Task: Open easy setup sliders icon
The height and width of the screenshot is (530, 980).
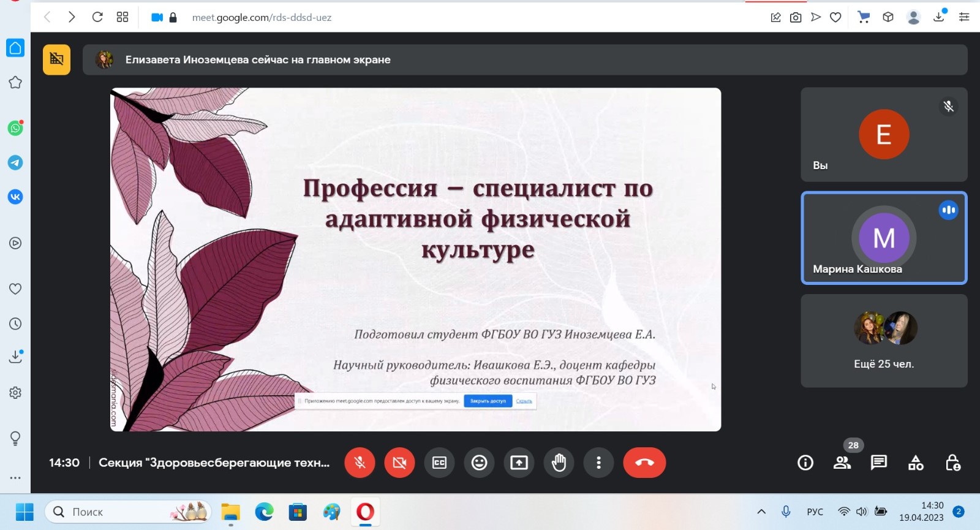Action: pyautogui.click(x=964, y=17)
